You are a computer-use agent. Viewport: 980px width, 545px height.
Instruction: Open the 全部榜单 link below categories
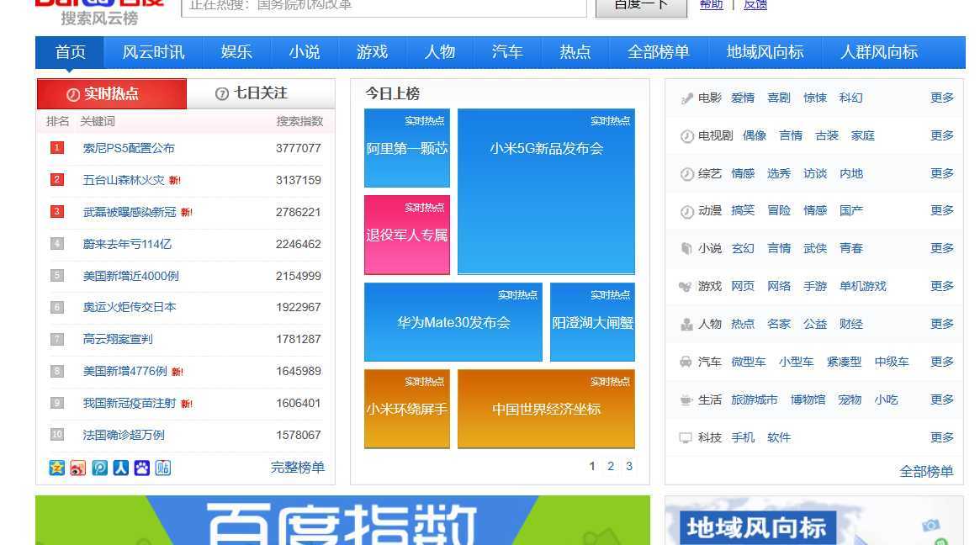coord(926,472)
